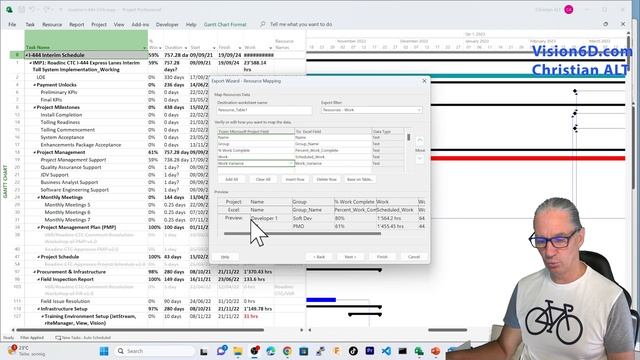Collapse Procurement & Infrastructure summary task
640x360 pixels.
35,272
